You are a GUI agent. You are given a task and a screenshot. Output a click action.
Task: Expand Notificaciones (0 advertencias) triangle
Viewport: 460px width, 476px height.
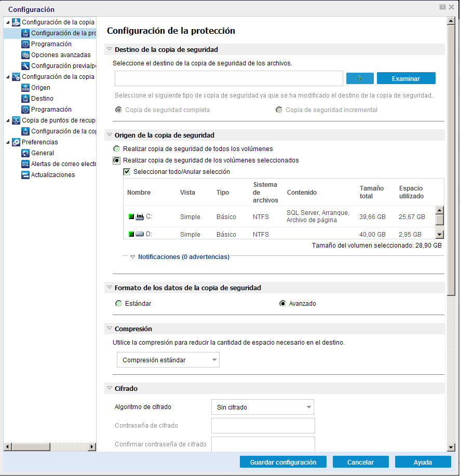coord(133,257)
